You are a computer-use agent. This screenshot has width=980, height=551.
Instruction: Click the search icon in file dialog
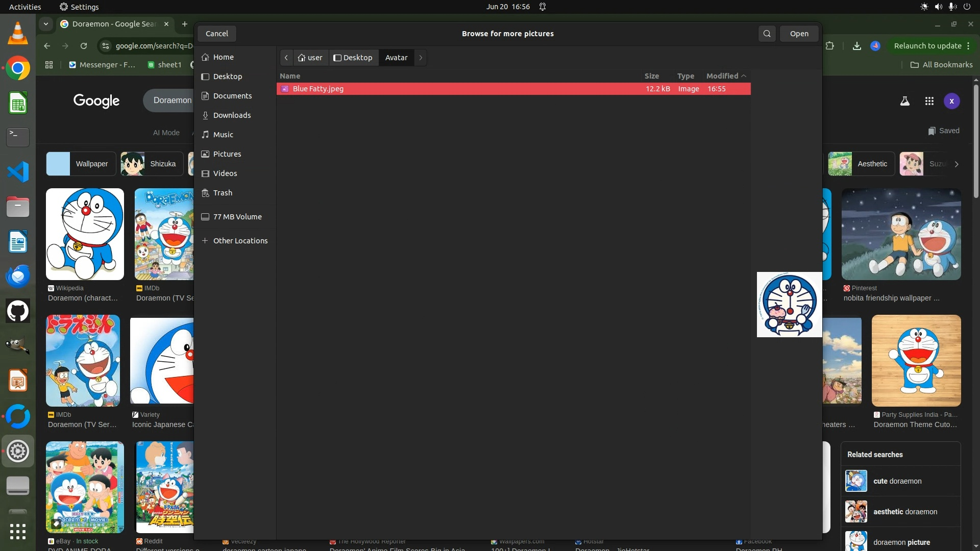coord(767,34)
